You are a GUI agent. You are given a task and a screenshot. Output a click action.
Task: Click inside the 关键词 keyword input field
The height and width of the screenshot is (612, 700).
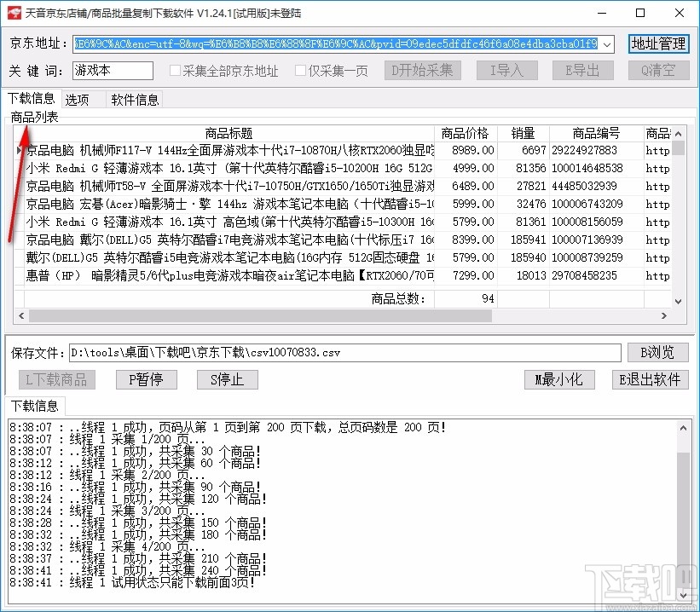(x=111, y=72)
